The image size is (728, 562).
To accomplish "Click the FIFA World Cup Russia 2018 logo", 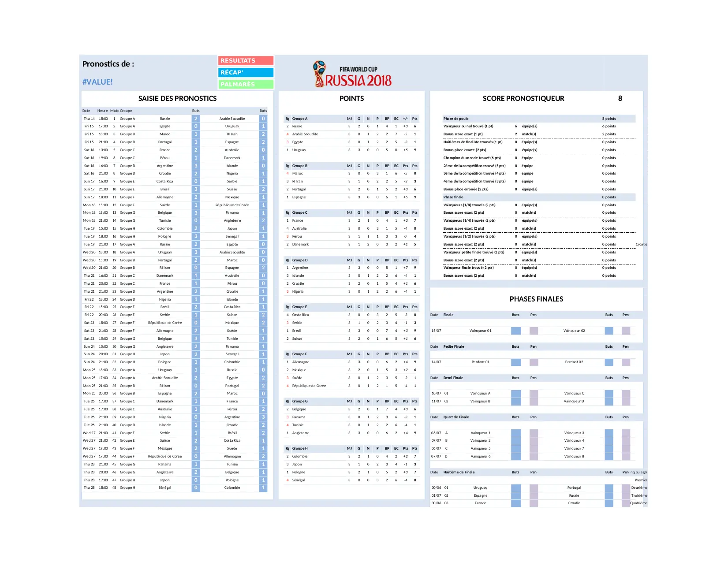I will tap(353, 74).
